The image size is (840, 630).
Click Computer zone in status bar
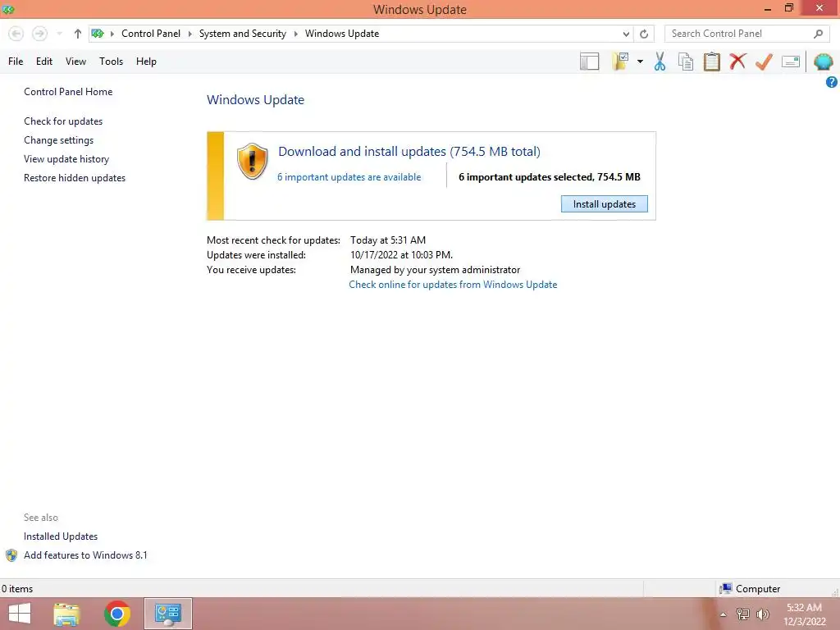[x=750, y=589]
